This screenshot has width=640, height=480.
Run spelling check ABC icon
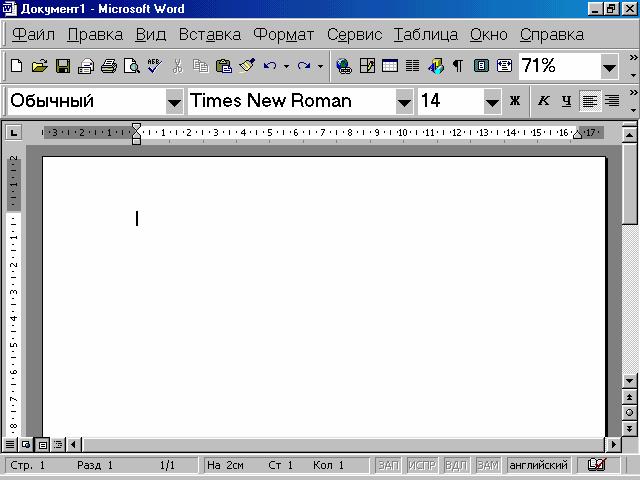(x=154, y=66)
